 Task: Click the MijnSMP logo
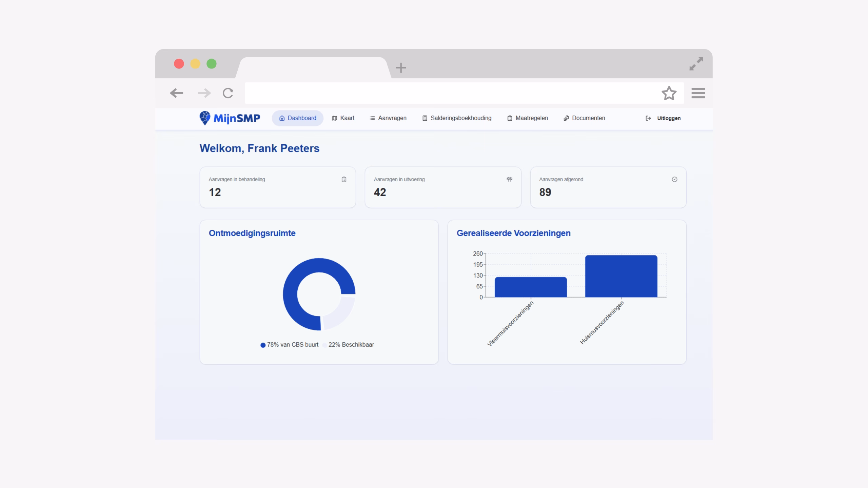230,118
